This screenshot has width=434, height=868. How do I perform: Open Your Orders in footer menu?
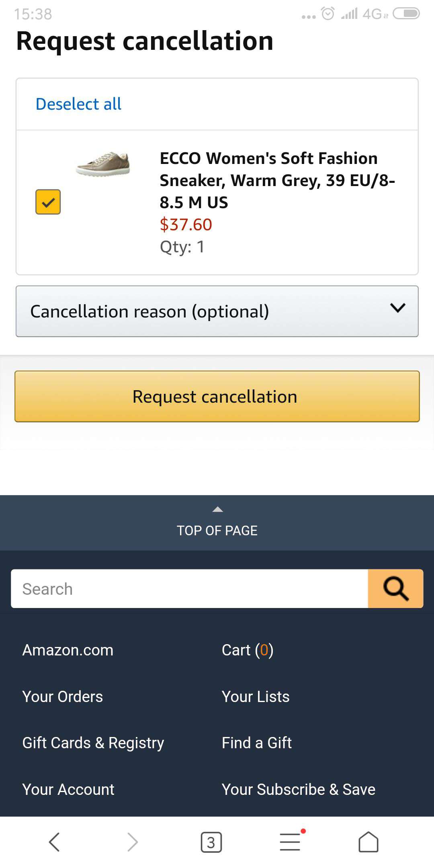[63, 696]
